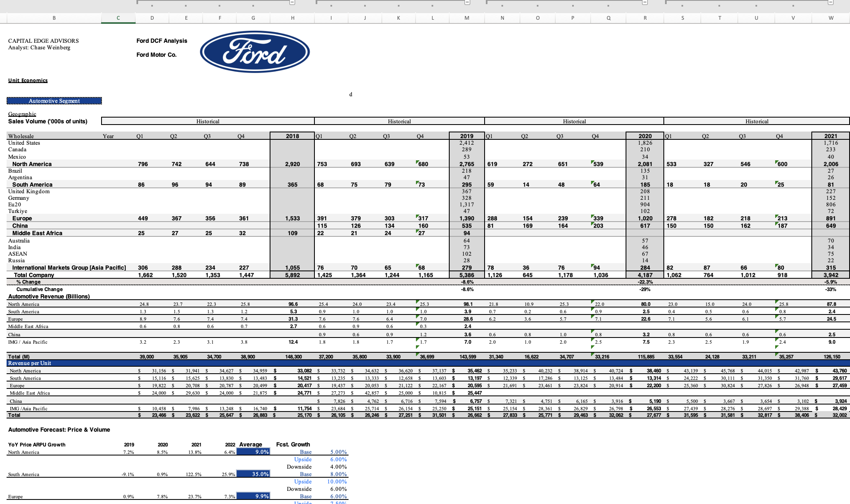
Task: Select the '2019' year header cell
Action: click(467, 136)
